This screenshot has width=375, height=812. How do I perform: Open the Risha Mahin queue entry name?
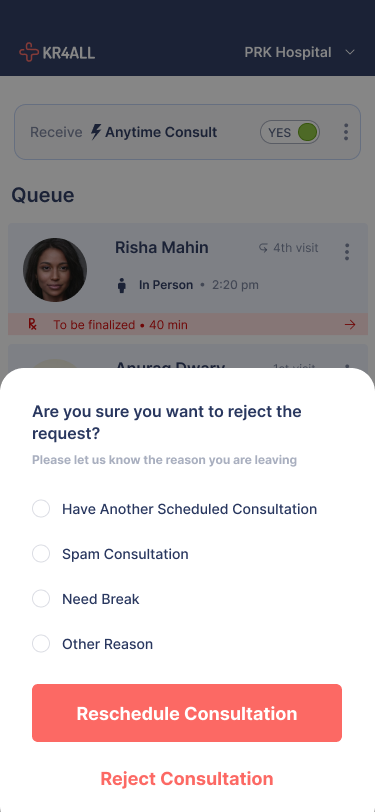[162, 248]
